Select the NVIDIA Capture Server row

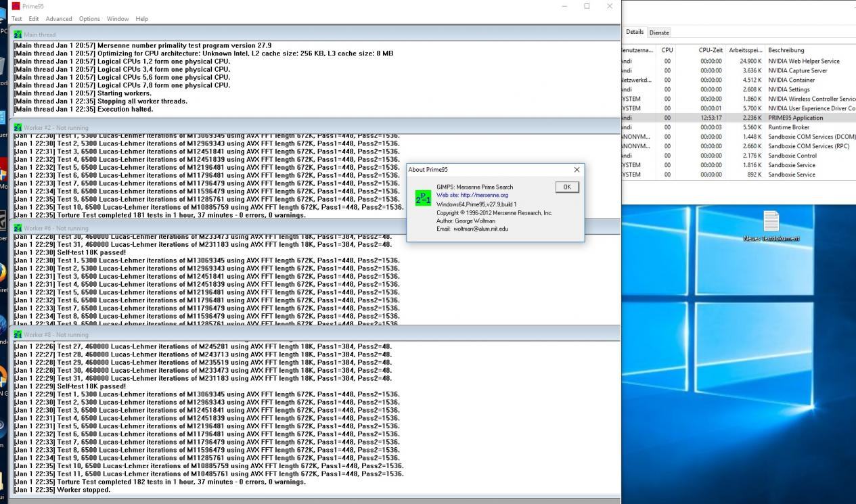point(738,70)
